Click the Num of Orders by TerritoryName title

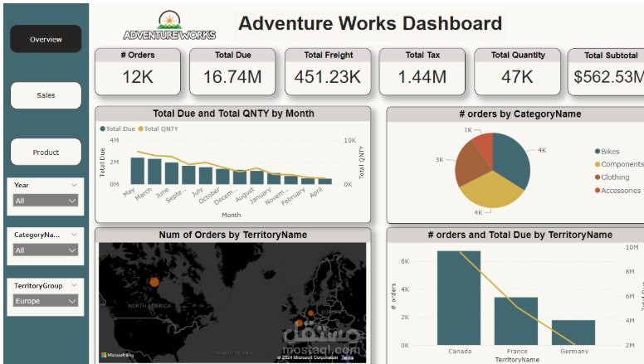tap(233, 235)
